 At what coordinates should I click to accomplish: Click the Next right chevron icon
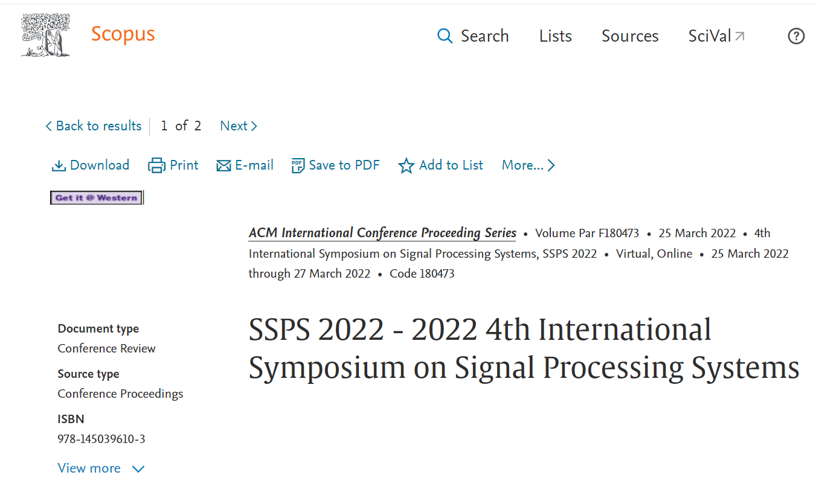tap(254, 127)
